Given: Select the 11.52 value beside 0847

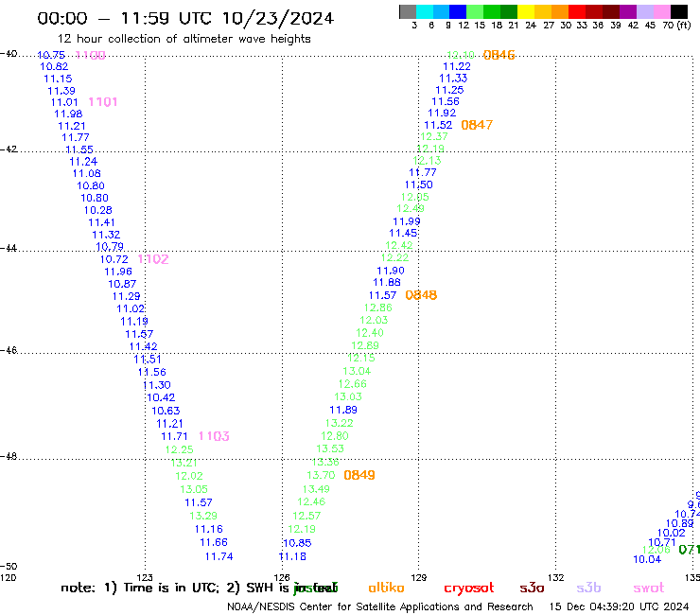Looking at the screenshot, I should pos(438,125).
